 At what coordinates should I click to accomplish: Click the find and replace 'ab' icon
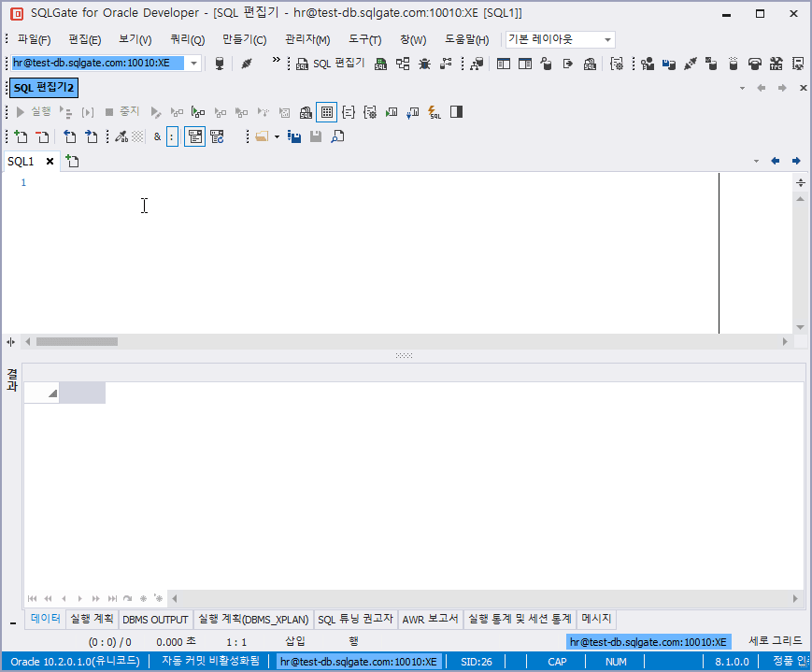point(121,136)
